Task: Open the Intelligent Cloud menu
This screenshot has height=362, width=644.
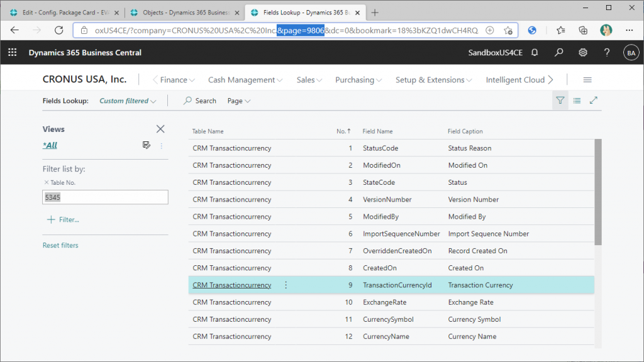Action: [x=515, y=80]
